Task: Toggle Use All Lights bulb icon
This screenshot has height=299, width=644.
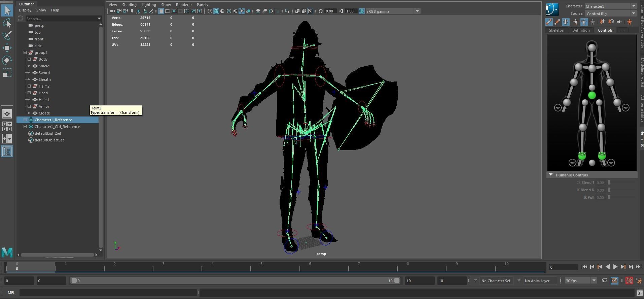Action: tap(242, 11)
